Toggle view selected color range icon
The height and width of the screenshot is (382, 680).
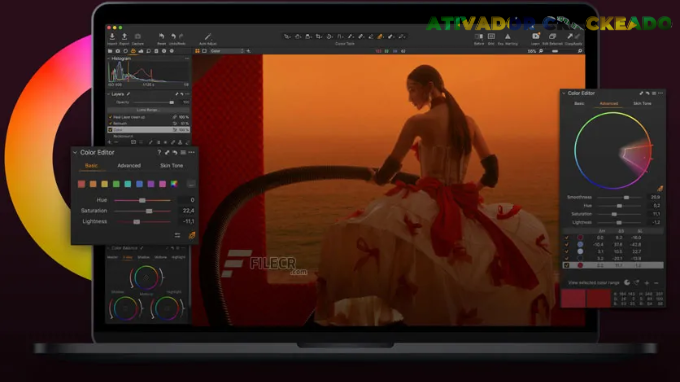click(627, 283)
